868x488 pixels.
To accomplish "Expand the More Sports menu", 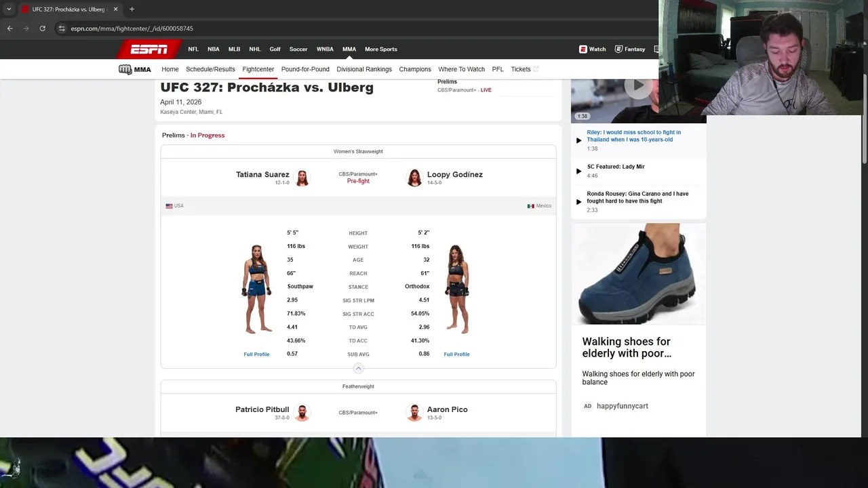I will click(x=381, y=49).
